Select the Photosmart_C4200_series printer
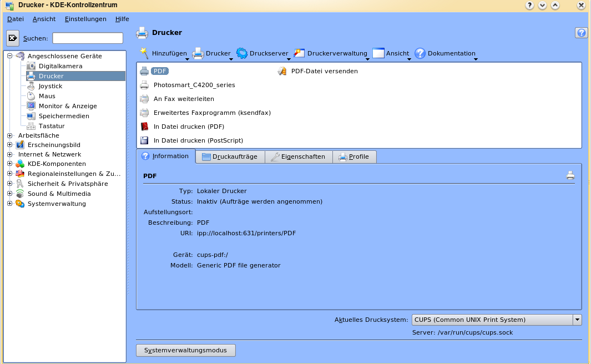This screenshot has width=591, height=364. click(x=194, y=85)
